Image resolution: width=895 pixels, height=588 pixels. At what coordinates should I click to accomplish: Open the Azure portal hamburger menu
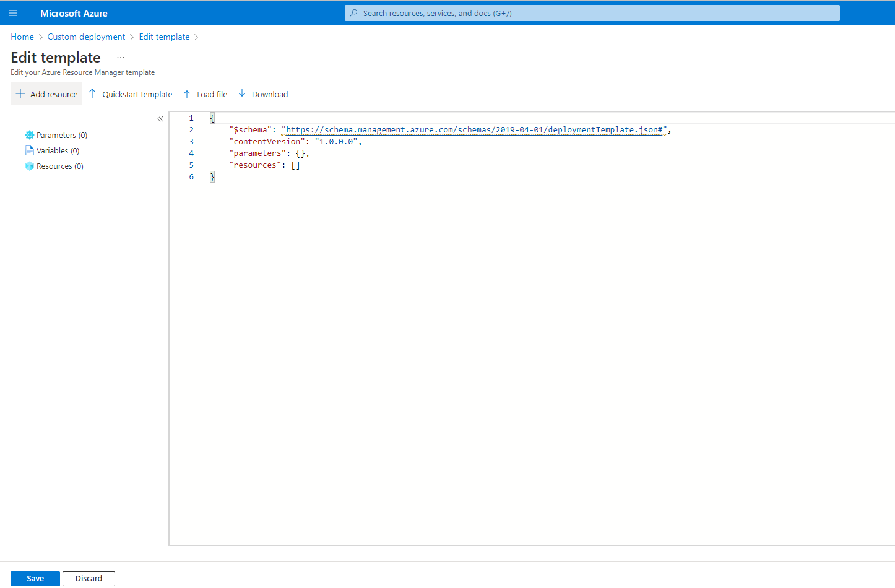click(13, 13)
